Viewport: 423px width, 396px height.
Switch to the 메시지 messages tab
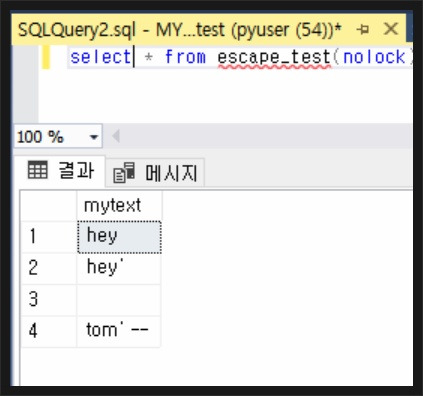click(x=155, y=173)
